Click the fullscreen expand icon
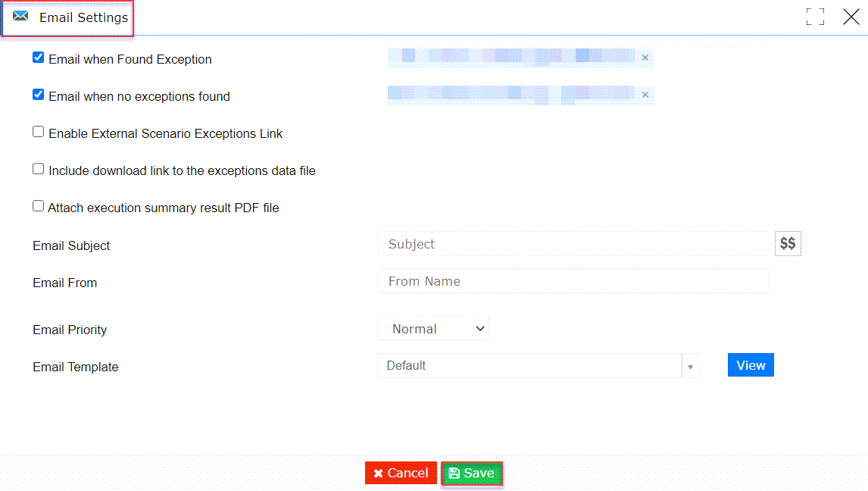This screenshot has width=868, height=491. point(815,17)
